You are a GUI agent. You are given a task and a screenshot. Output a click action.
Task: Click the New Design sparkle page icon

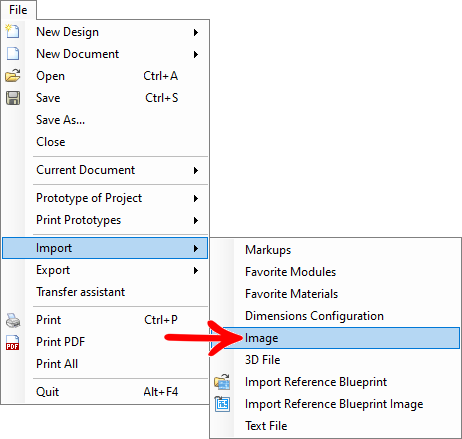coord(13,31)
